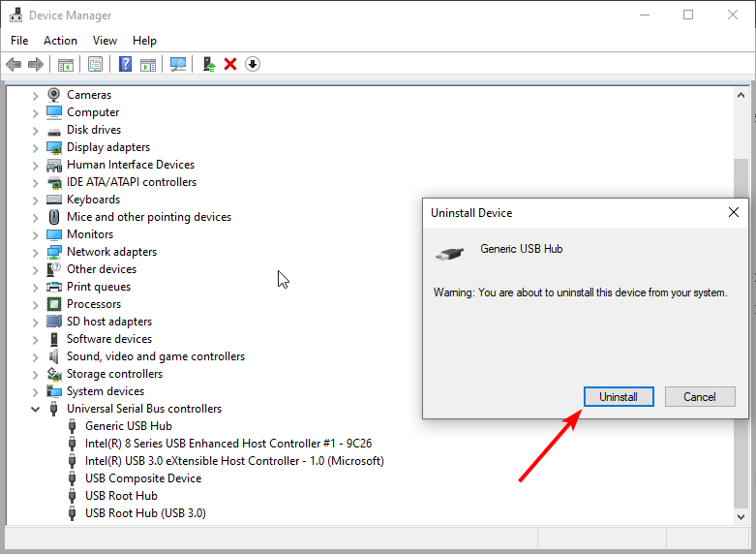Viewport: 756px width, 554px height.
Task: Click the Cameras category icon
Action: (x=54, y=95)
